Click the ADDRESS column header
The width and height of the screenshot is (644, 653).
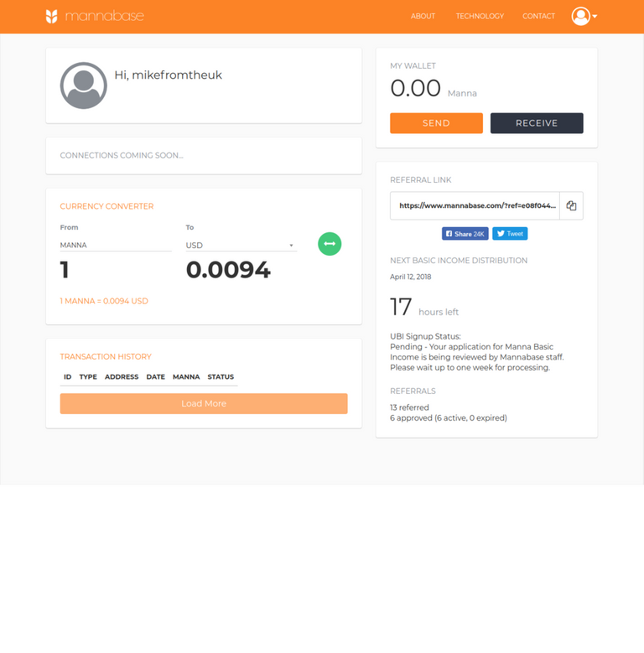(x=122, y=377)
